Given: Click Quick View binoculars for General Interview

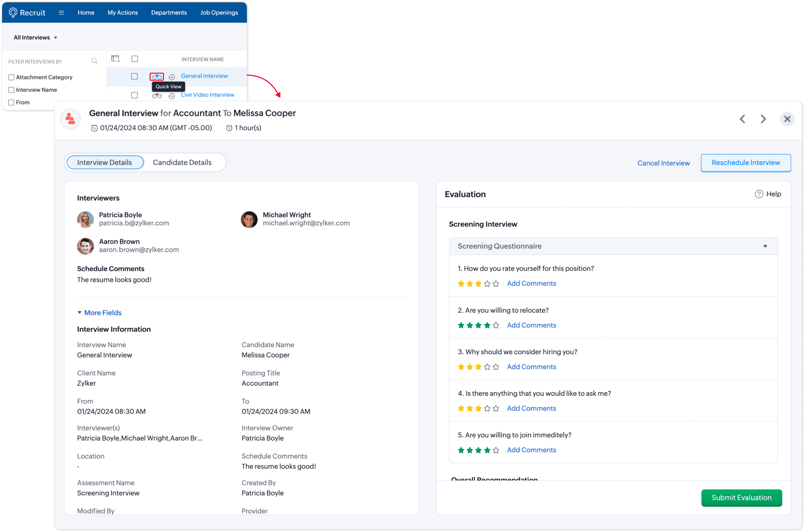Looking at the screenshot, I should click(157, 76).
